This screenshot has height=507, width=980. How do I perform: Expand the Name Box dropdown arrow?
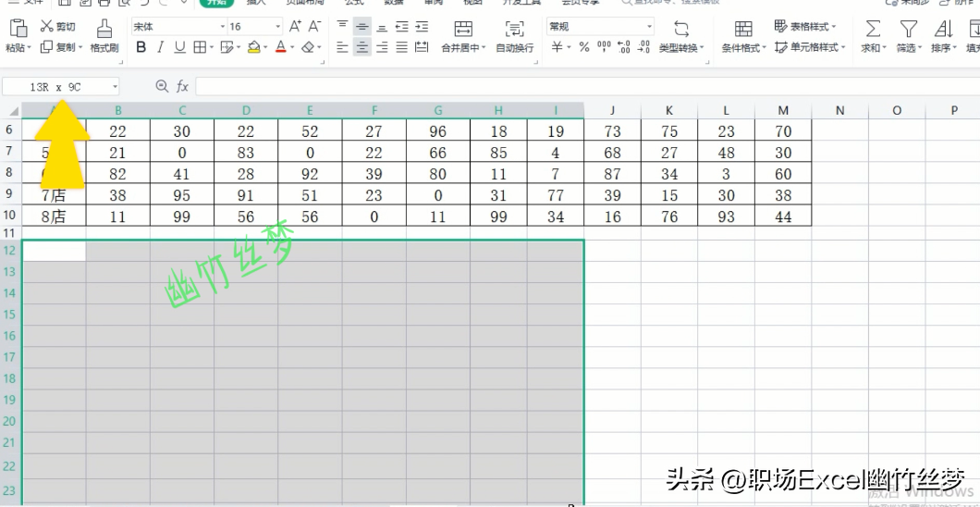pos(115,87)
